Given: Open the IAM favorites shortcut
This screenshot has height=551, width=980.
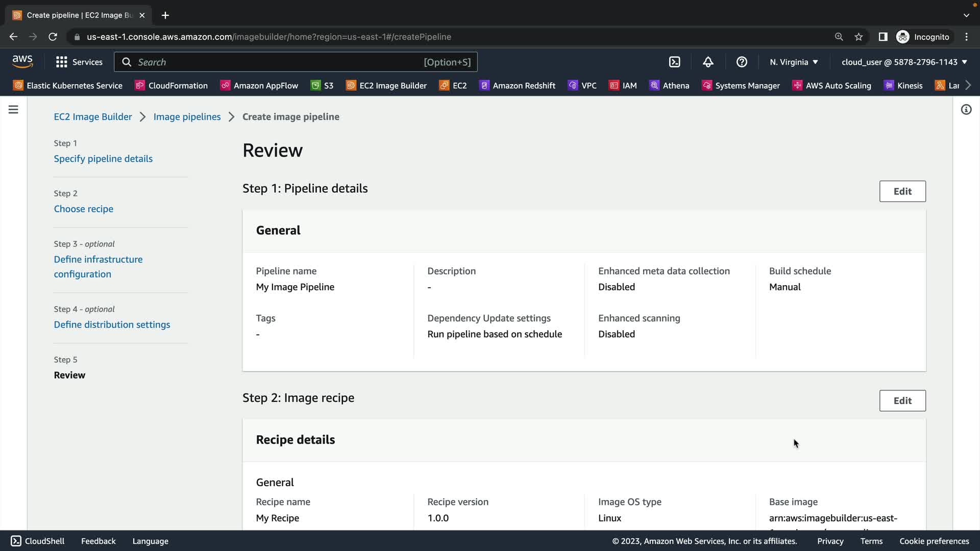Looking at the screenshot, I should click(623, 86).
